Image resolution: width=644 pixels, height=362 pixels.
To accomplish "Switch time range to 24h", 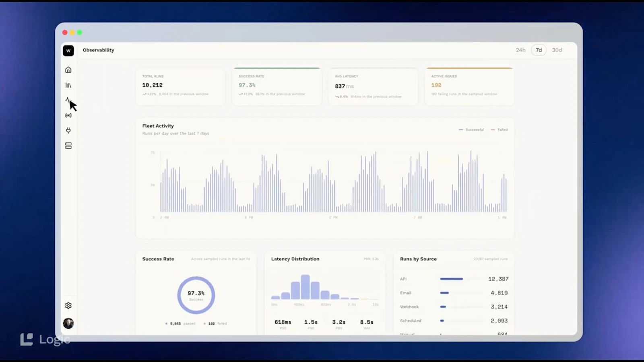I will 521,50.
